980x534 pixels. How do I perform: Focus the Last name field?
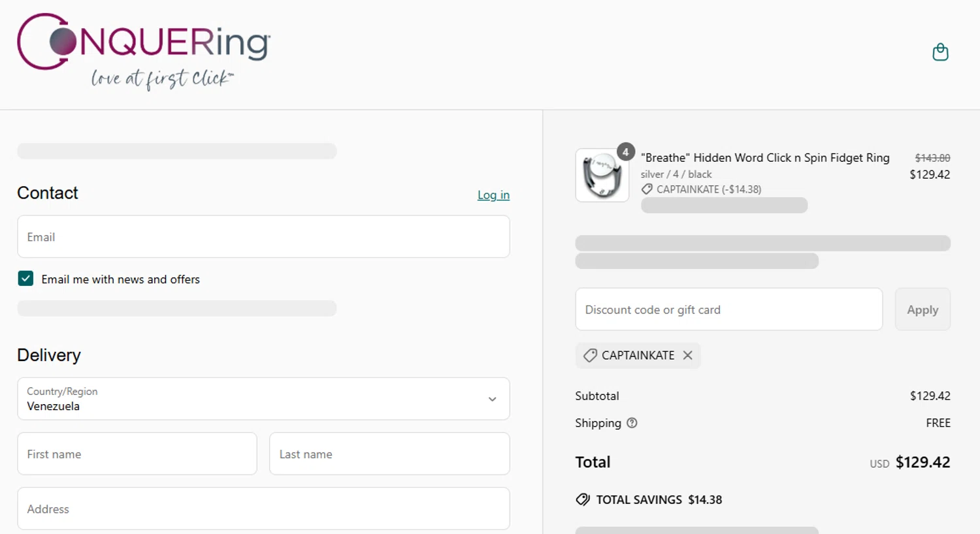coord(389,454)
